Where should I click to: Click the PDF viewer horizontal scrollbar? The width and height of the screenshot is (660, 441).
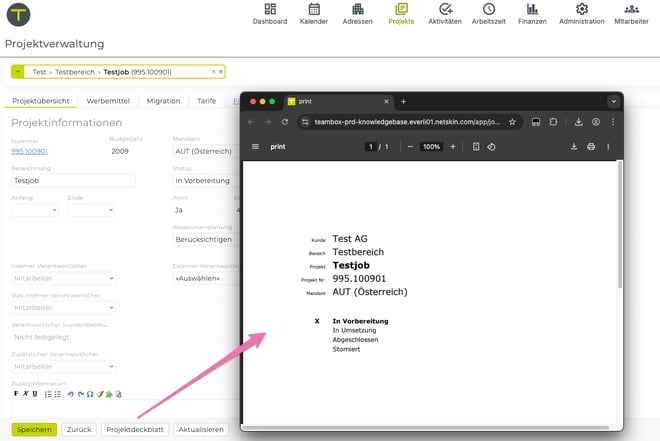(426, 428)
